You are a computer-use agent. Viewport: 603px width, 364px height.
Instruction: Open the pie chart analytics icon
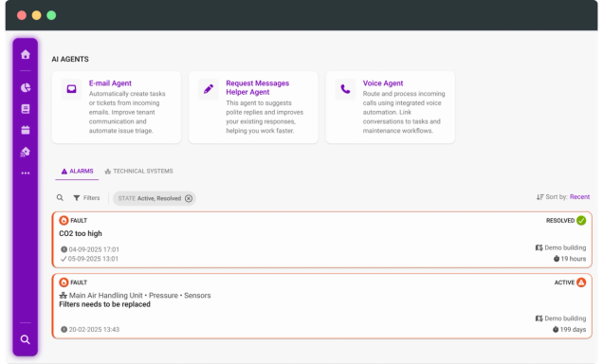coord(26,87)
